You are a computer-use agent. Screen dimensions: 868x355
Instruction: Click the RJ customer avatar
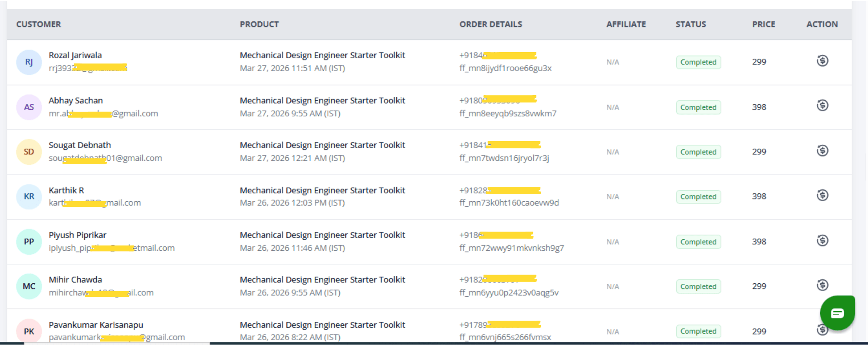pos(29,62)
